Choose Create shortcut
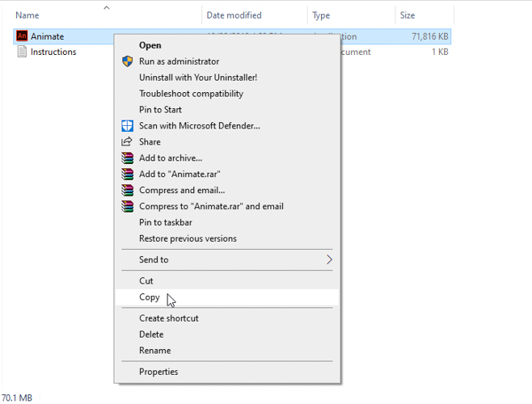Screen dimensions: 532x404 coord(227,318)
